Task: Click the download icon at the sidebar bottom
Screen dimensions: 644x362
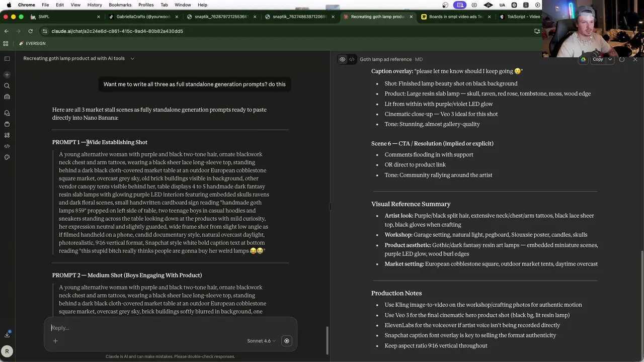Action: point(7,334)
